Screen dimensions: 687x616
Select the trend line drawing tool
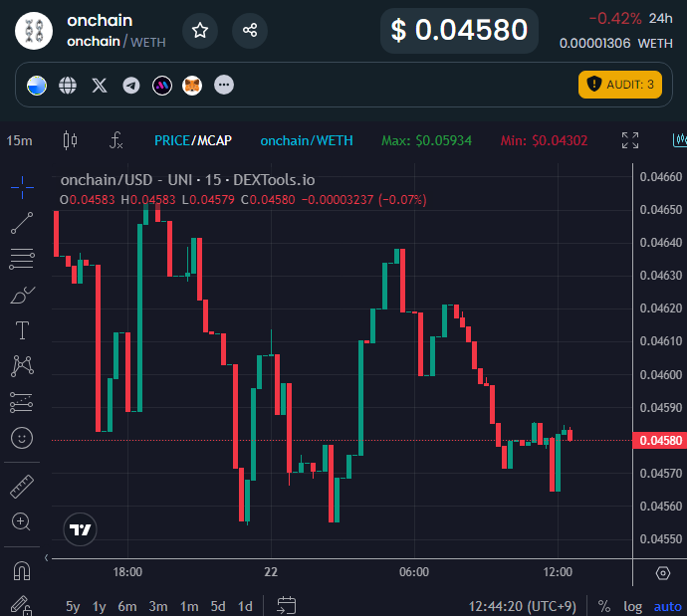point(22,223)
